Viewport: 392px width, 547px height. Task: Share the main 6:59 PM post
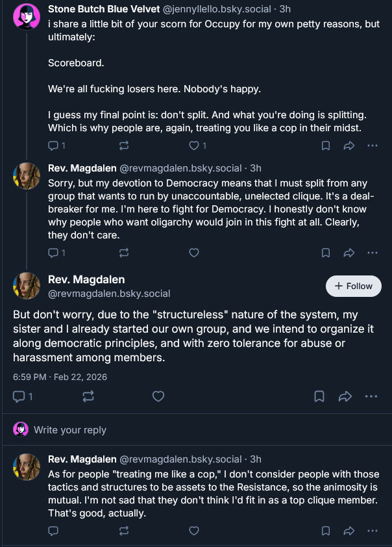click(345, 396)
